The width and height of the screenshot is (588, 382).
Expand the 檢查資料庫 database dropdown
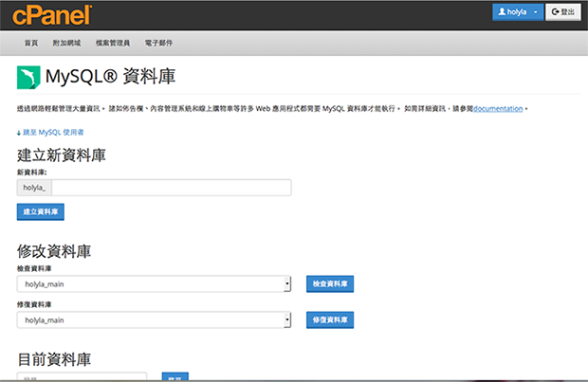pyautogui.click(x=154, y=283)
